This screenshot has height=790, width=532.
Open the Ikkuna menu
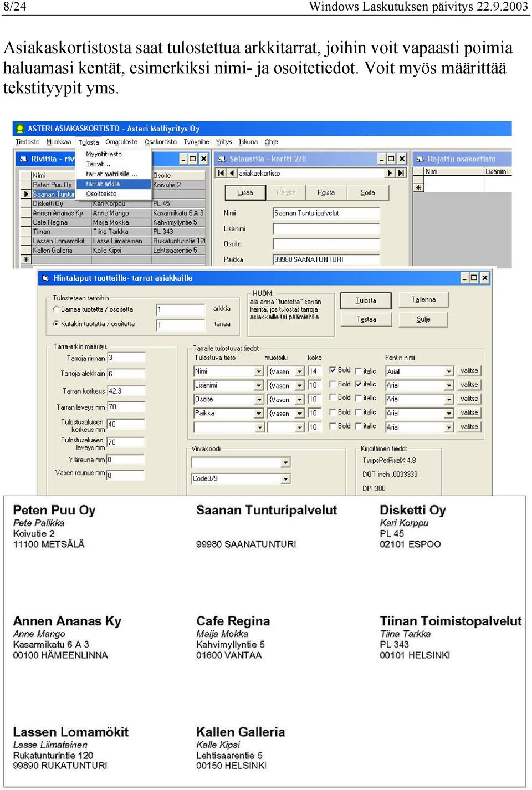(248, 142)
